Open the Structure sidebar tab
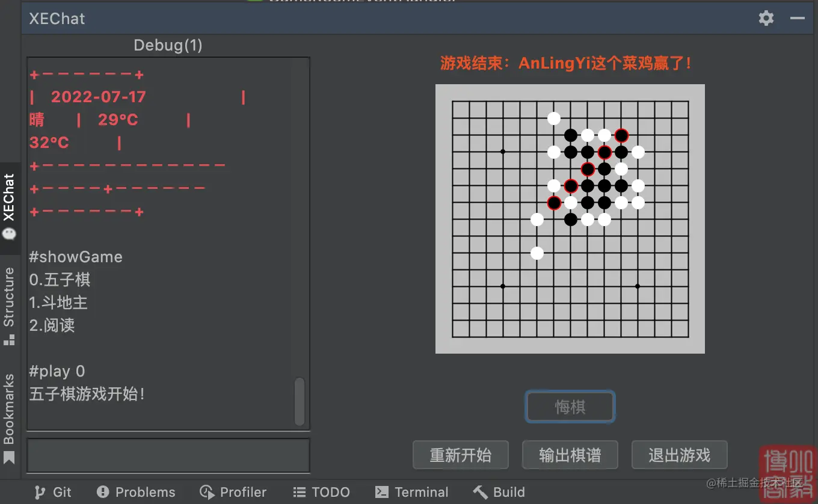This screenshot has height=504, width=818. click(x=9, y=306)
